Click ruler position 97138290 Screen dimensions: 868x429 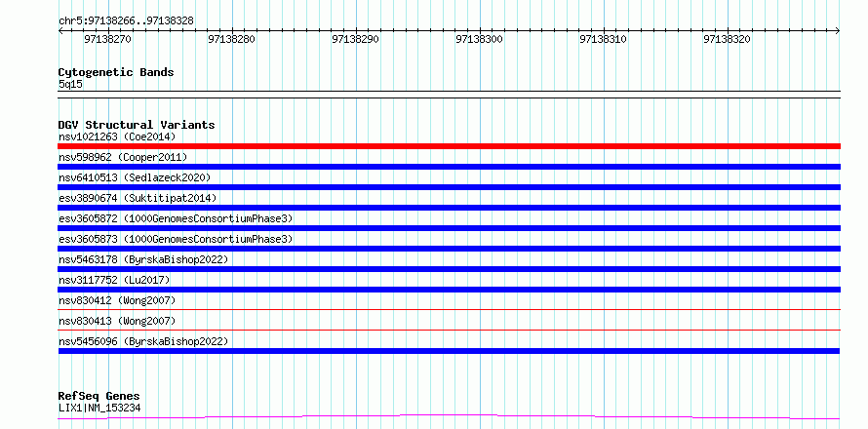click(x=355, y=39)
